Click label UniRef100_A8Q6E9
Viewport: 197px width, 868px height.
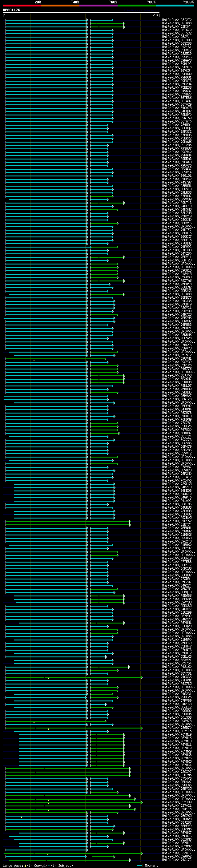(177, 558)
